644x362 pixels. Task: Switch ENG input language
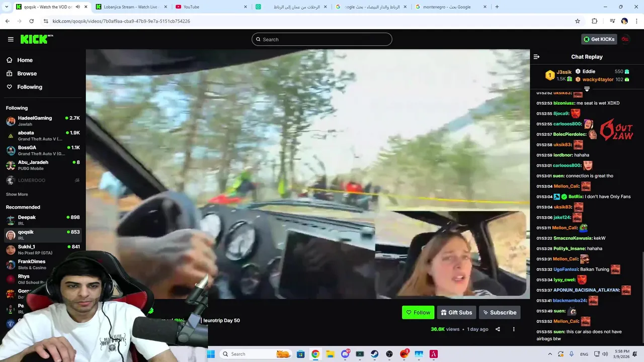coord(584,354)
